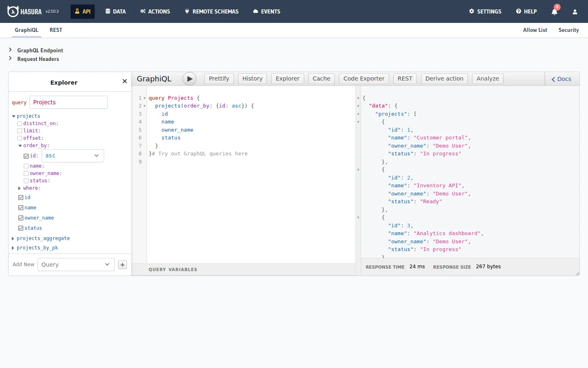Click the Cache button
Image resolution: width=588 pixels, height=368 pixels.
click(x=321, y=79)
